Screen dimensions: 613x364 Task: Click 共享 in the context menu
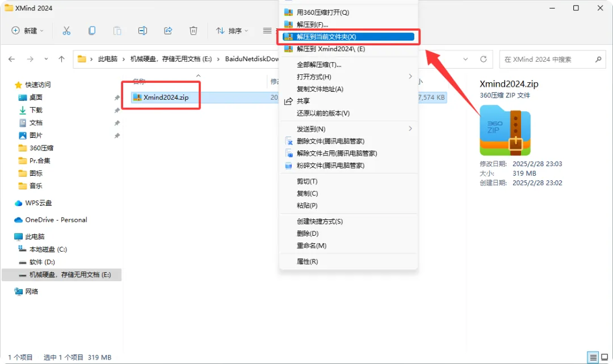(x=349, y=101)
